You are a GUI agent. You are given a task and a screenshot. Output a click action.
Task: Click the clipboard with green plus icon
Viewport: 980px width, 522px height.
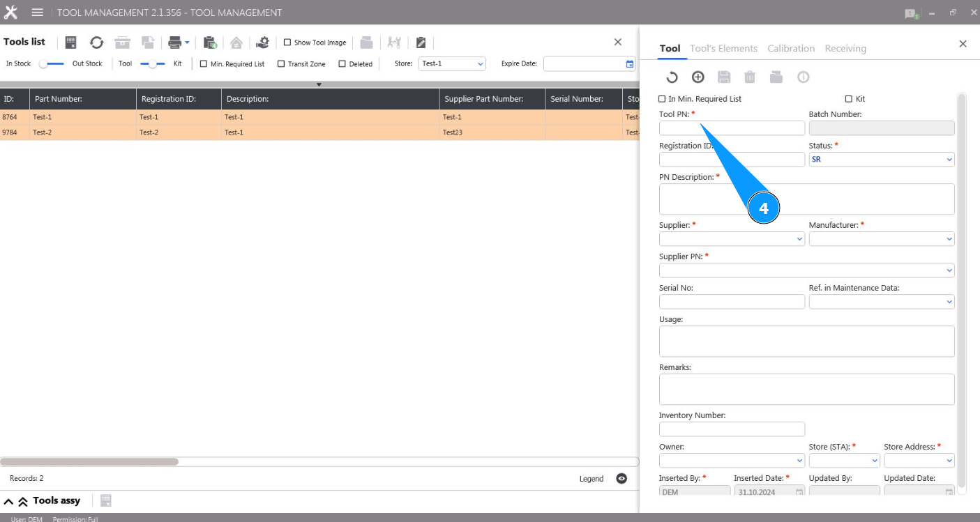(210, 43)
